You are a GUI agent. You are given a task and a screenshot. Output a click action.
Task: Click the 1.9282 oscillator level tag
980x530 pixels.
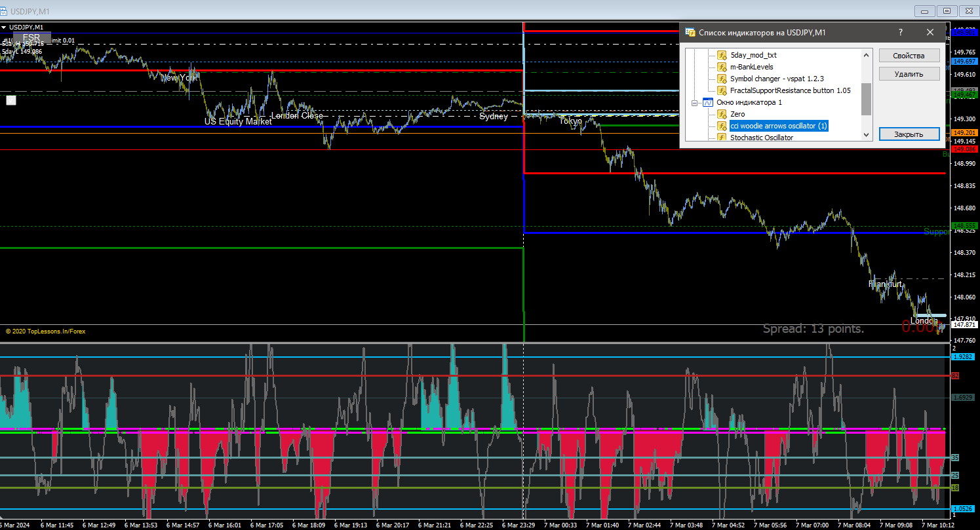[962, 357]
